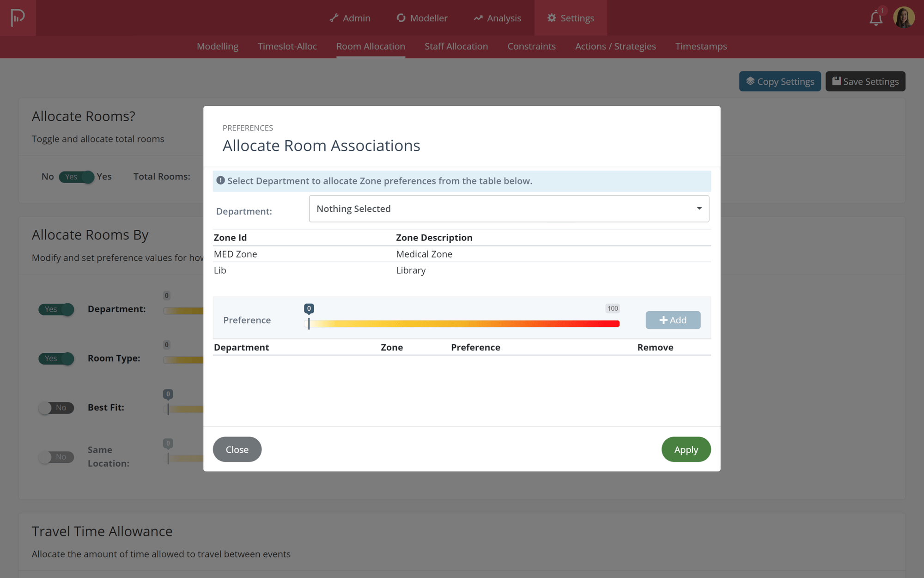Click the Modeller circular icon

pyautogui.click(x=401, y=18)
